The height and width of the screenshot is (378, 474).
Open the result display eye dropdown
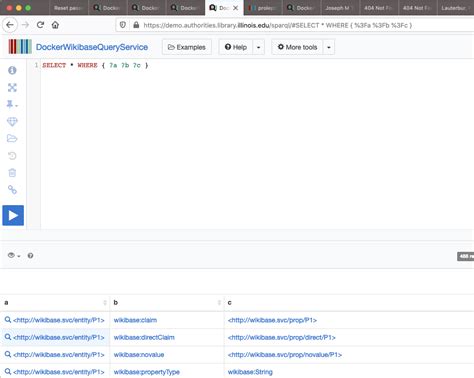coord(14,256)
